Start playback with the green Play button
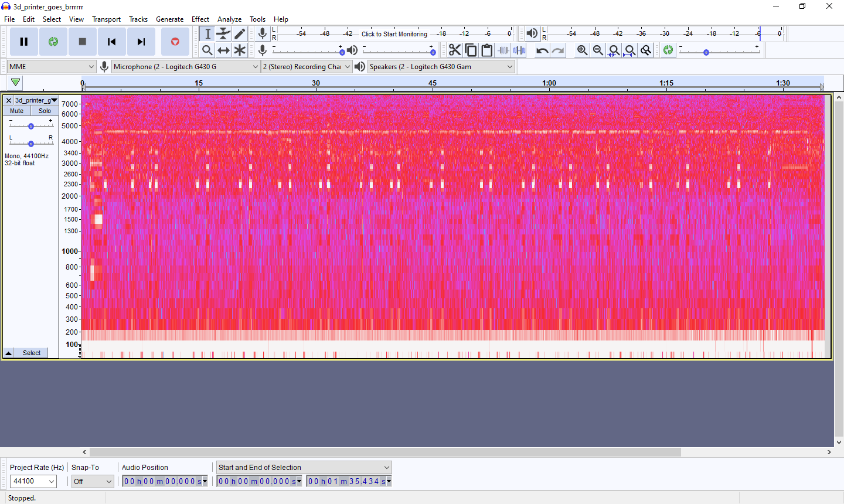 tap(53, 42)
